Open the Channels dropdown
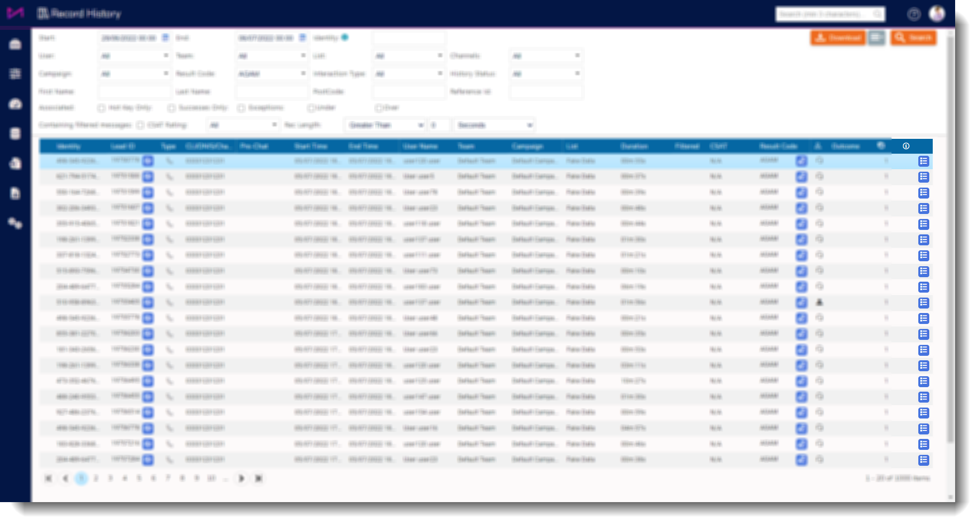The image size is (980, 527). [546, 56]
